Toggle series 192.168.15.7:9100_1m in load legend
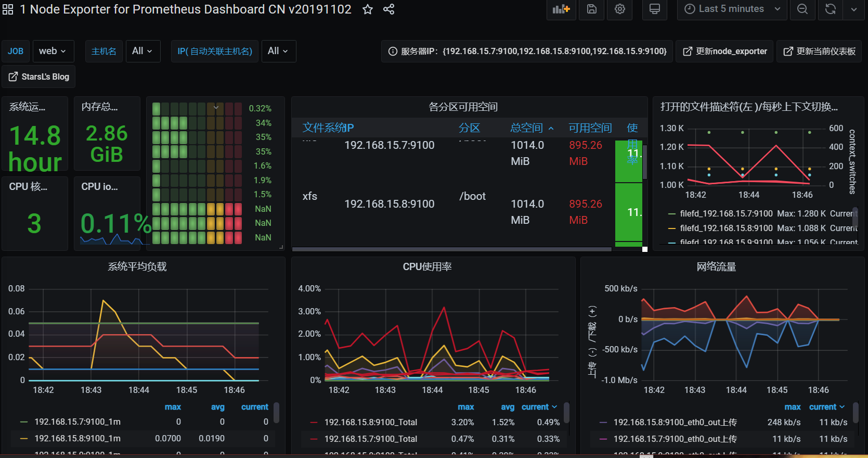 point(77,422)
